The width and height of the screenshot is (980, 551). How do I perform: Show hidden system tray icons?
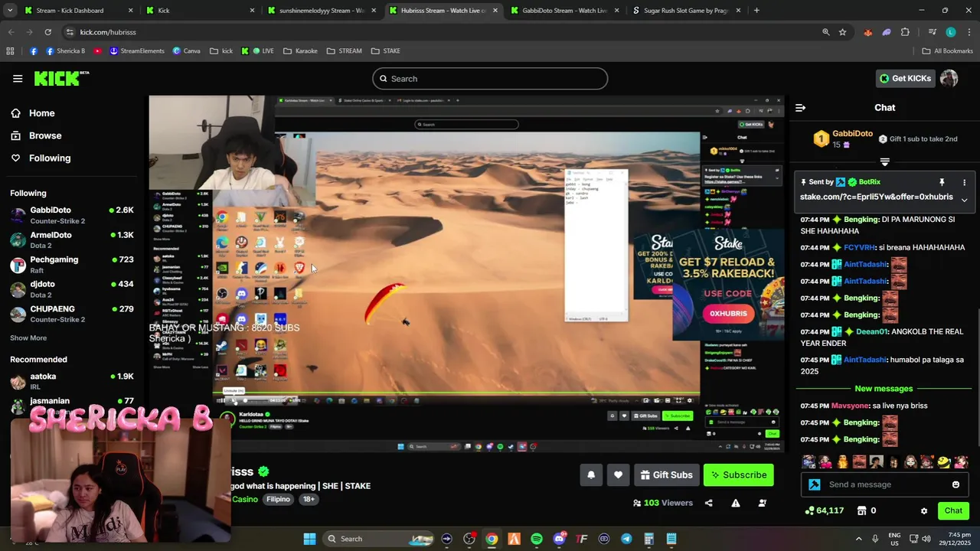pos(858,539)
